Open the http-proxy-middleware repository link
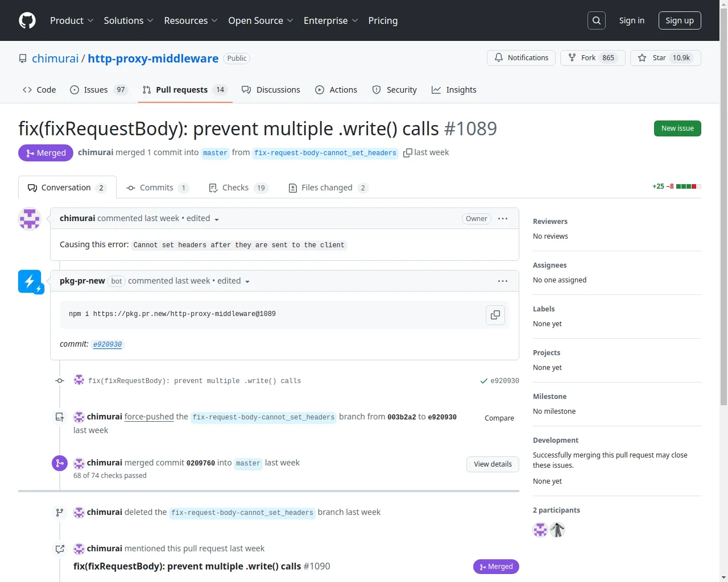This screenshot has height=582, width=728. [153, 59]
